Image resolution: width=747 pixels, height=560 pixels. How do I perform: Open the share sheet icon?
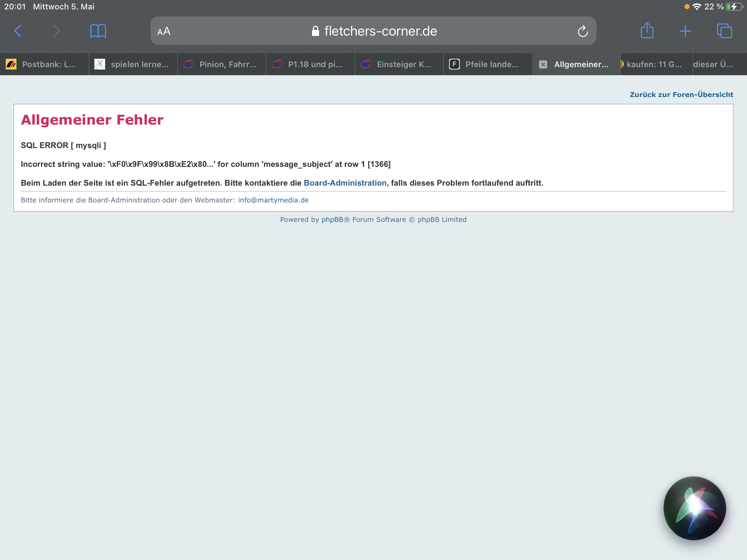click(x=647, y=31)
